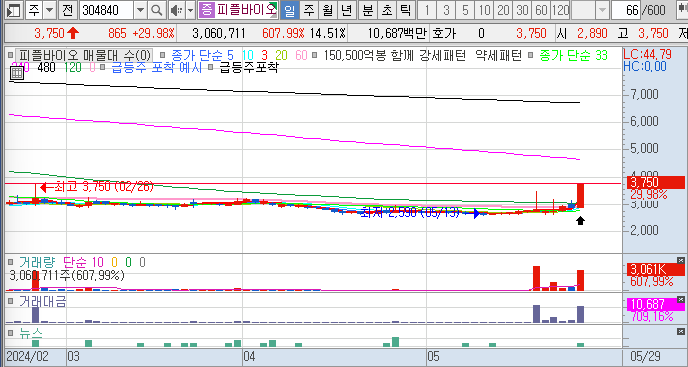
Task: Close the 거래량 volume panel
Action: coord(681,260)
